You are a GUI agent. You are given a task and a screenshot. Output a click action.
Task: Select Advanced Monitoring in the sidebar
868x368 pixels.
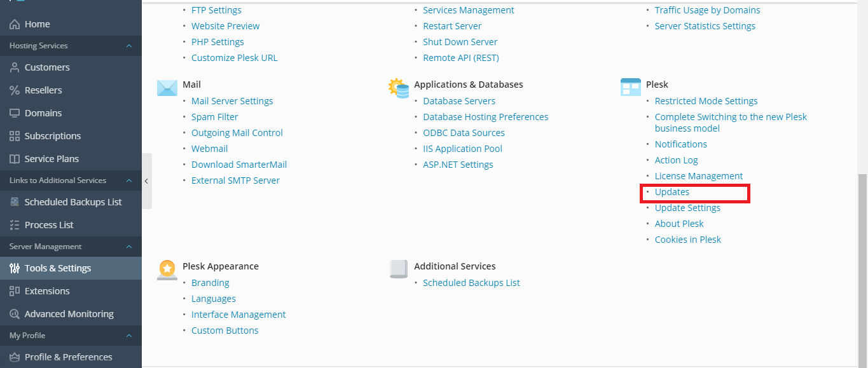click(71, 314)
